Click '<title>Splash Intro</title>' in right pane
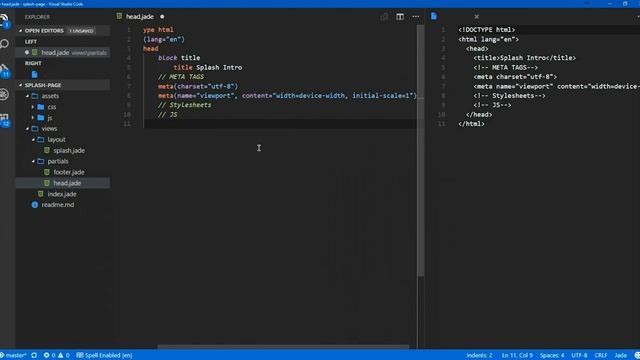The height and width of the screenshot is (360, 640). point(525,58)
